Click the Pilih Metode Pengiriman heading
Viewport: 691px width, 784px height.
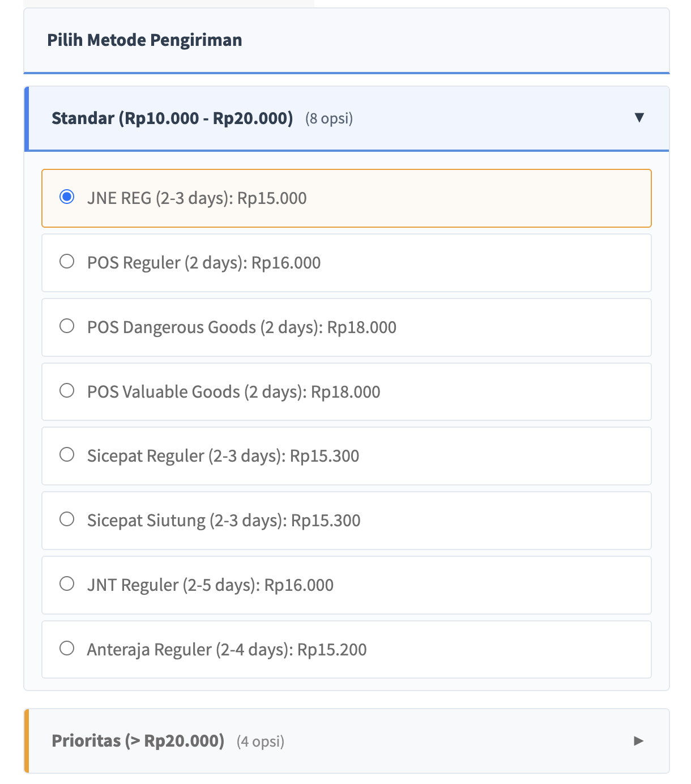(144, 40)
